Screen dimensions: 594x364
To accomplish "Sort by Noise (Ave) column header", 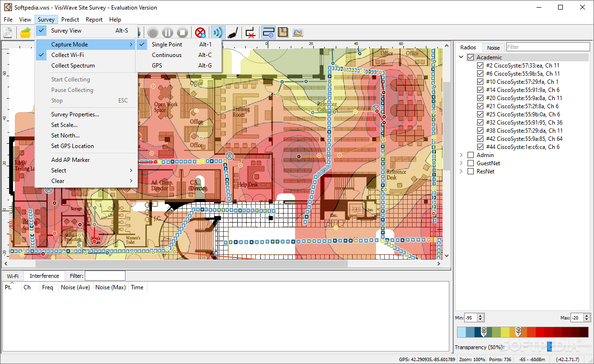I will pos(75,287).
